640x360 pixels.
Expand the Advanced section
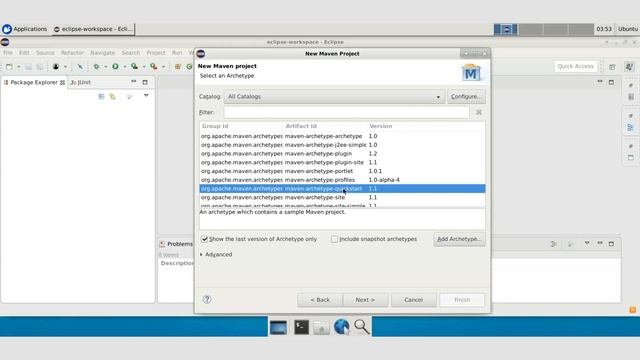point(201,254)
